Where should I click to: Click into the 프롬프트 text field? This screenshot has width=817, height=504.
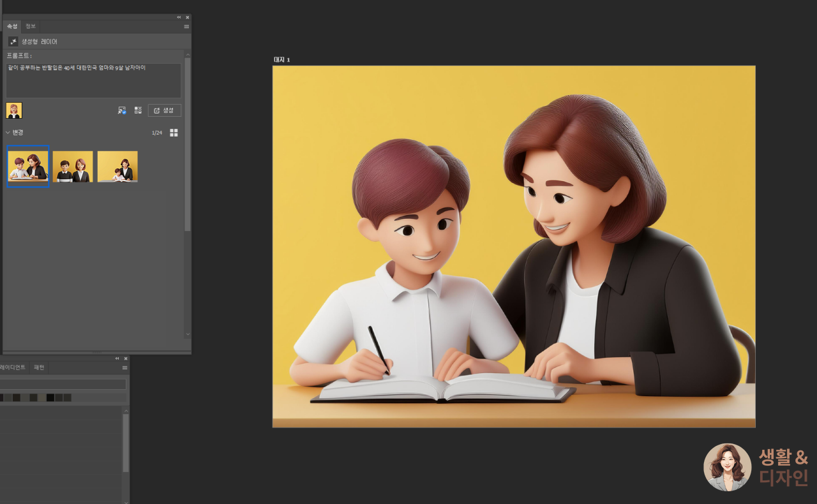click(93, 80)
